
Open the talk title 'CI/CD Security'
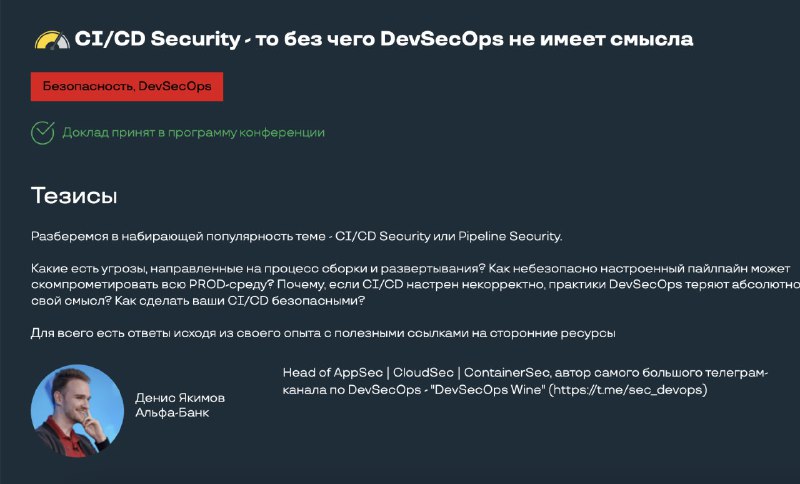(x=157, y=39)
